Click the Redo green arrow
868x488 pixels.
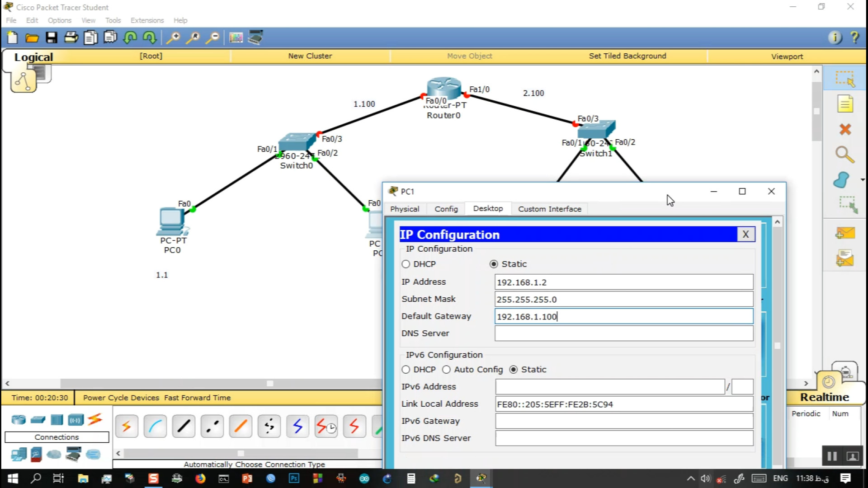pos(149,38)
